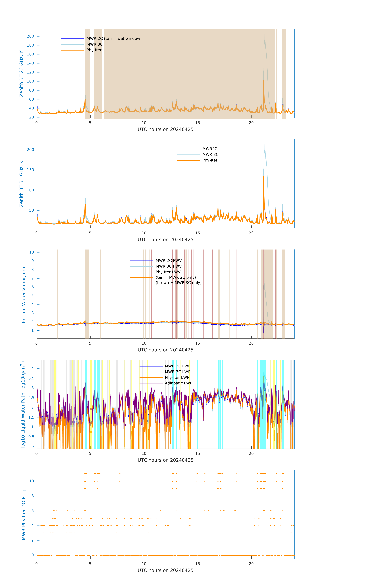This screenshot has width=375, height=588.
Task: Click the x-axis title under the DQ Flag plot
Action: (165, 570)
